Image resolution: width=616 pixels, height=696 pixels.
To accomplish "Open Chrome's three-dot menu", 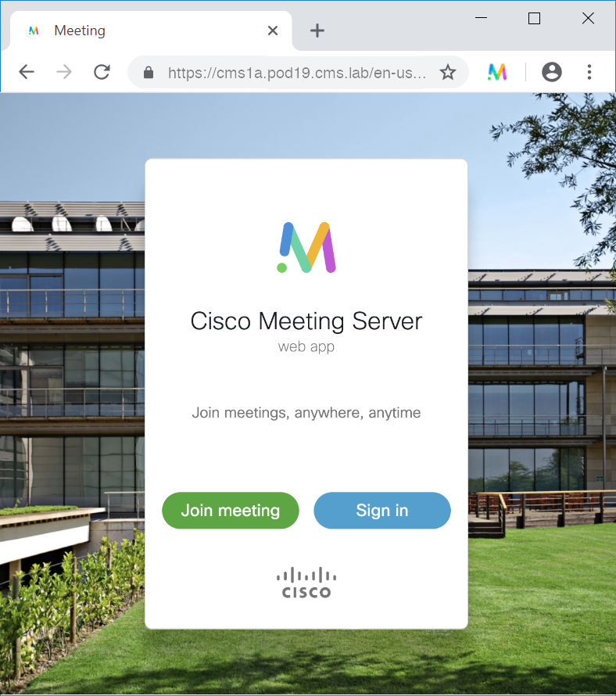I will tap(589, 72).
